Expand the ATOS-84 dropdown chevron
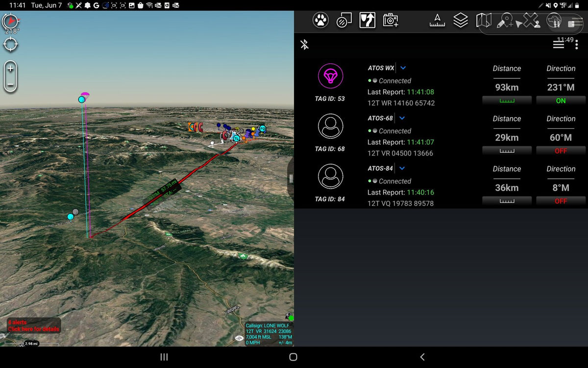 pyautogui.click(x=402, y=168)
